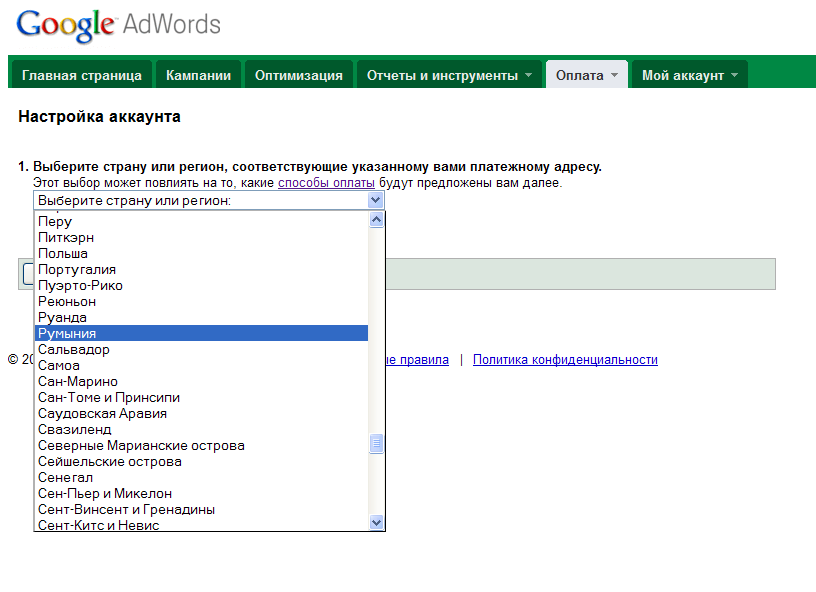Choose Сан-Марино from the list
The height and width of the screenshot is (592, 816).
click(x=78, y=381)
